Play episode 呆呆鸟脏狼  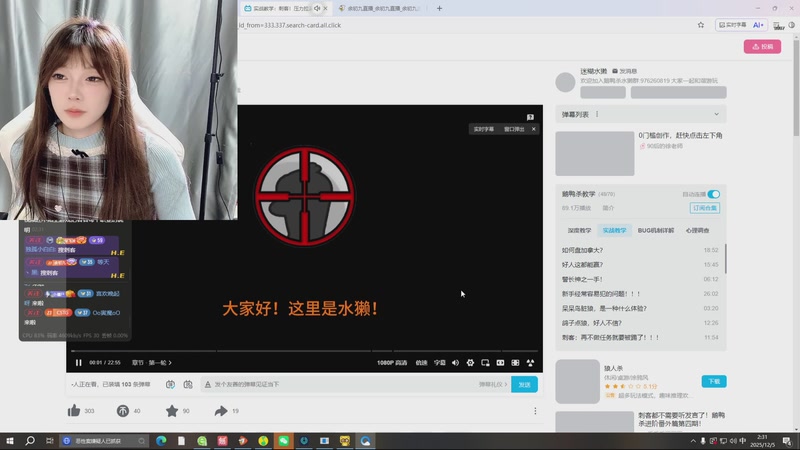pos(640,308)
